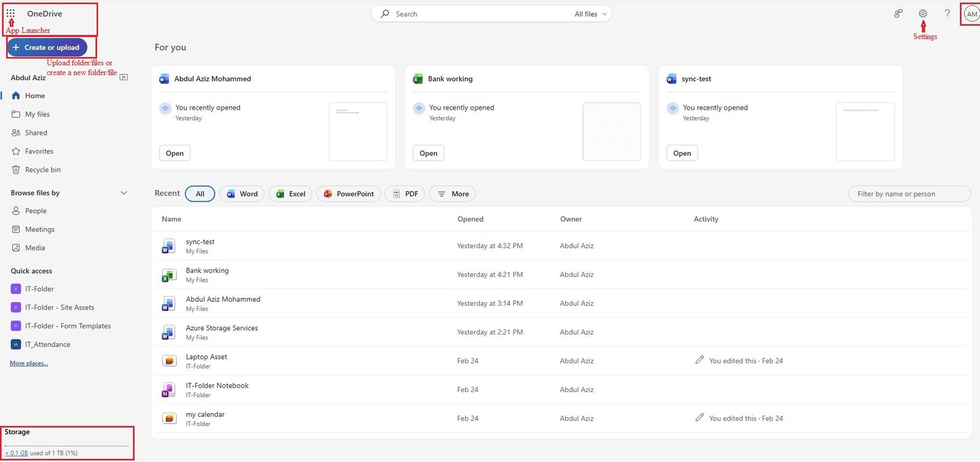Open Shared in the sidebar
980x462 pixels.
point(36,132)
